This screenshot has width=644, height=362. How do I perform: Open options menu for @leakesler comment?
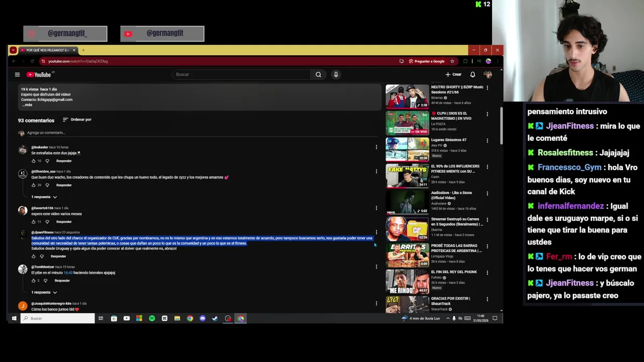pyautogui.click(x=376, y=147)
